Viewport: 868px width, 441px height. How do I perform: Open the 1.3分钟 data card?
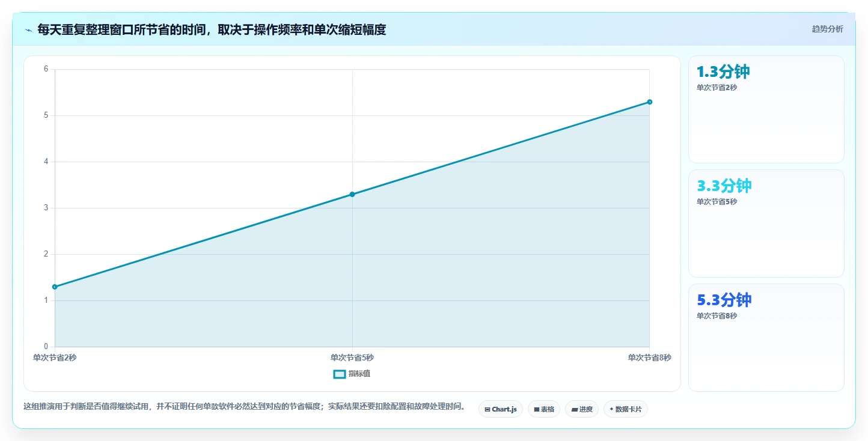766,109
